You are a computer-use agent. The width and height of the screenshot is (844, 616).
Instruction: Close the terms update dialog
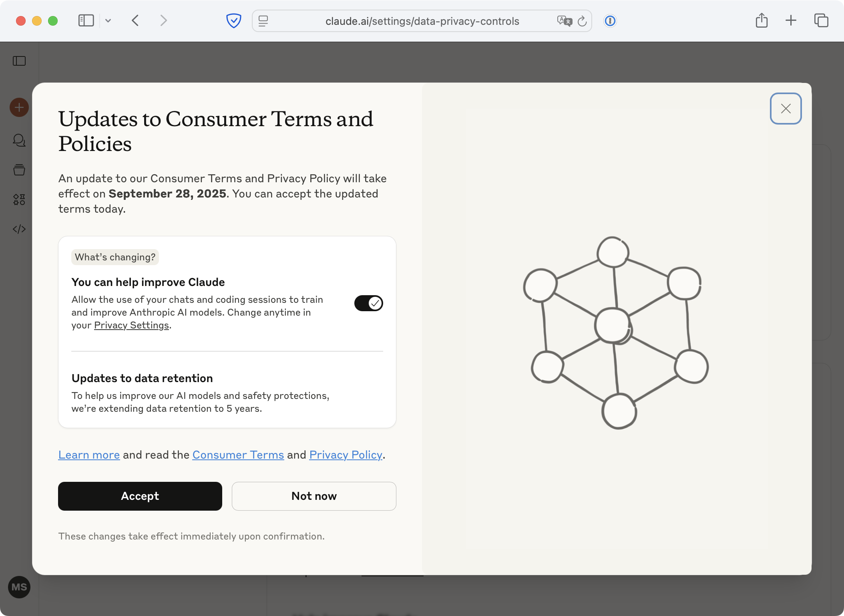pos(786,109)
